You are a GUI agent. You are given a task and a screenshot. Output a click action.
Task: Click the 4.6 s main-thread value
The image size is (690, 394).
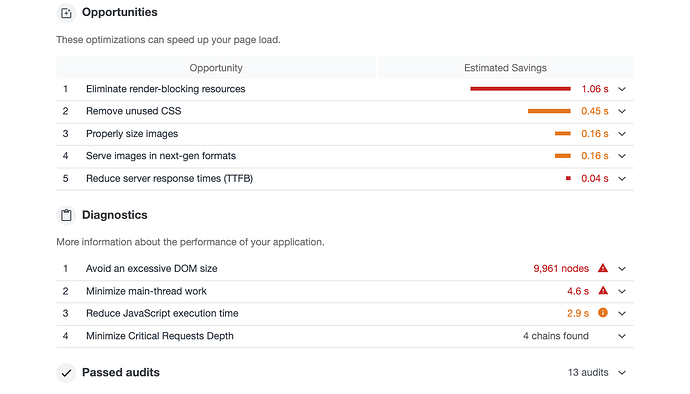coord(578,291)
